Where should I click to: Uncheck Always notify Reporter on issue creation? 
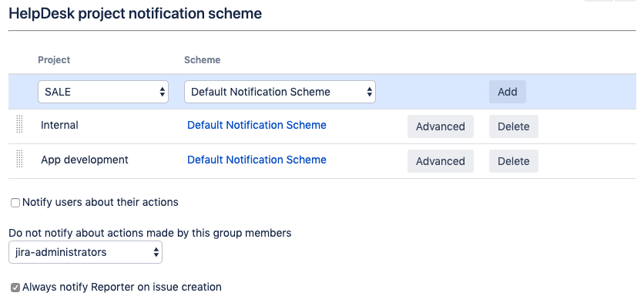click(x=15, y=288)
